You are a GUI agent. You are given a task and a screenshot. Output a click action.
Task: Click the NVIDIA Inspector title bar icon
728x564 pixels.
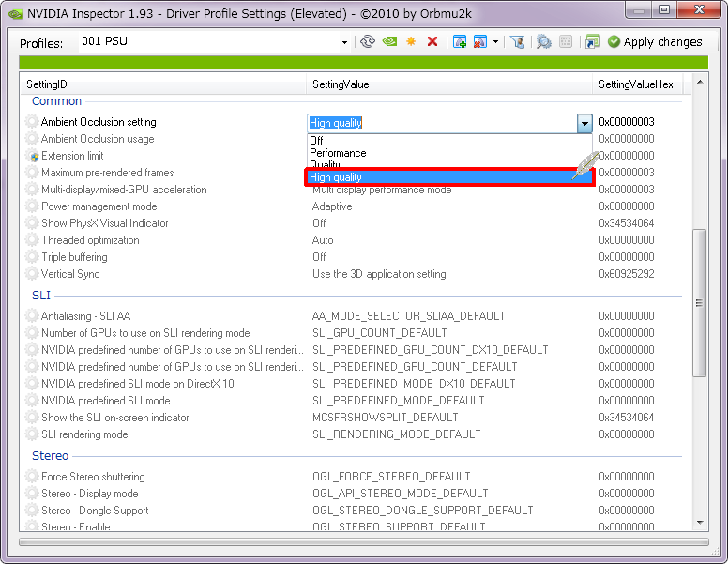[15, 14]
